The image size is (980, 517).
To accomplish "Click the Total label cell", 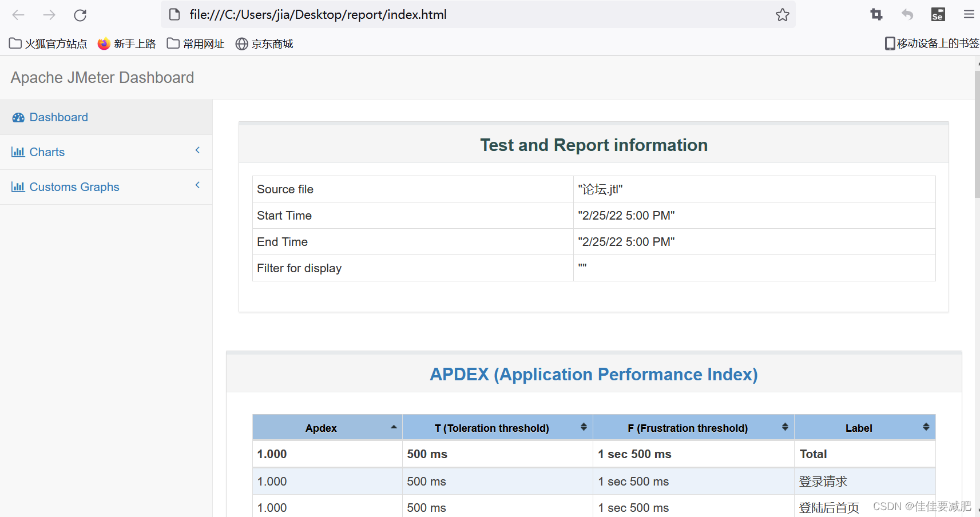I will point(864,454).
